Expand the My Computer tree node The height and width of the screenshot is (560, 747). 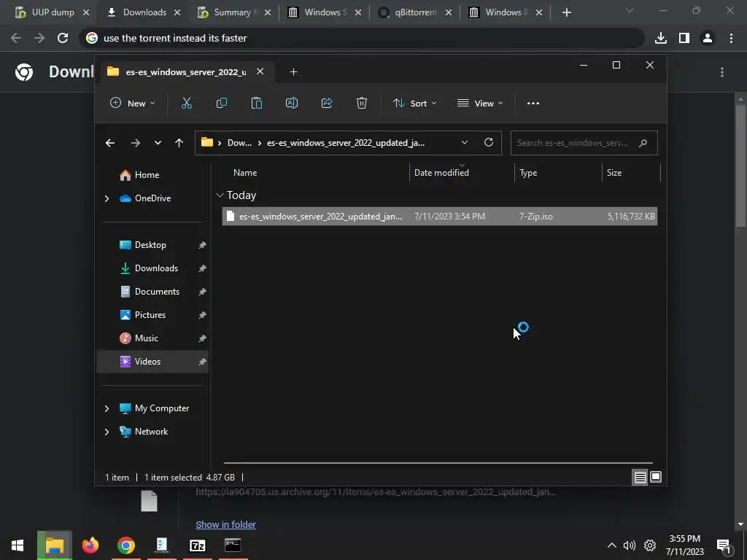click(x=107, y=408)
